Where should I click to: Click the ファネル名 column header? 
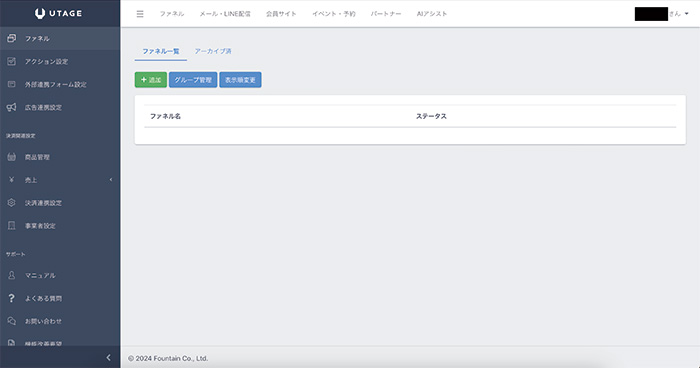(165, 116)
